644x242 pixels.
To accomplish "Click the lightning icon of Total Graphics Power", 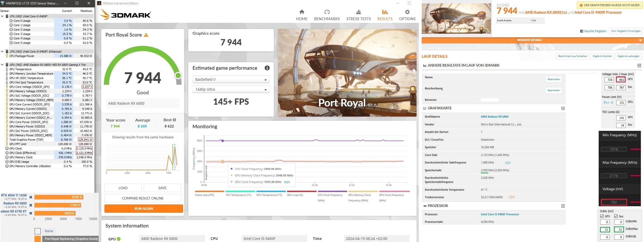I will click(7, 140).
